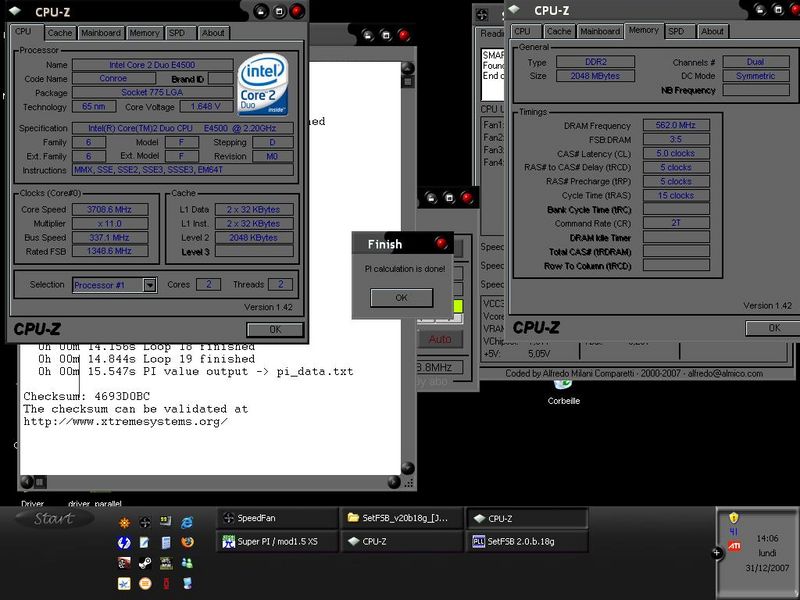The width and height of the screenshot is (800, 600).
Task: Click the Core Voltage 1.648 V value
Action: tap(206, 106)
